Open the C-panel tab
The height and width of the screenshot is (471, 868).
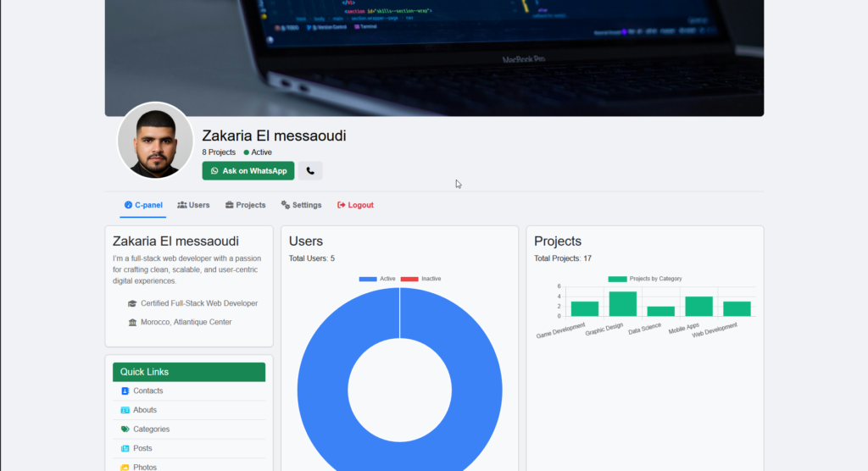click(142, 205)
